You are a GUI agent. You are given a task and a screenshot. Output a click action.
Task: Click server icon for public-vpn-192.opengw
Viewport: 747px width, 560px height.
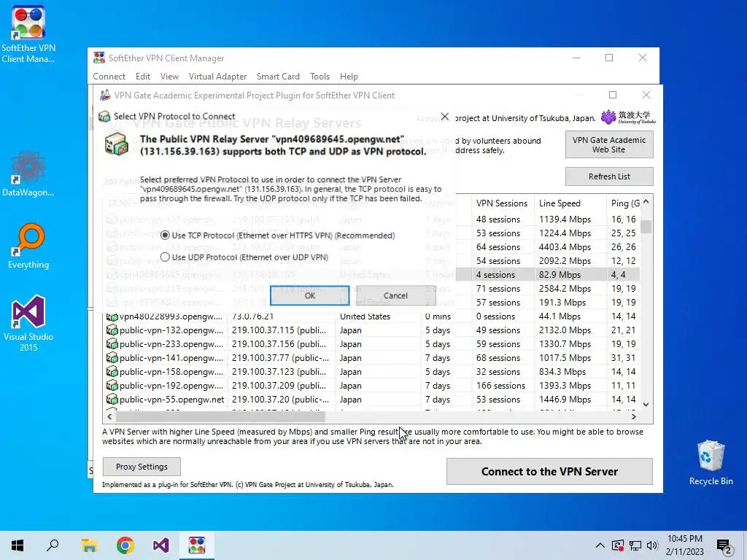tap(112, 385)
